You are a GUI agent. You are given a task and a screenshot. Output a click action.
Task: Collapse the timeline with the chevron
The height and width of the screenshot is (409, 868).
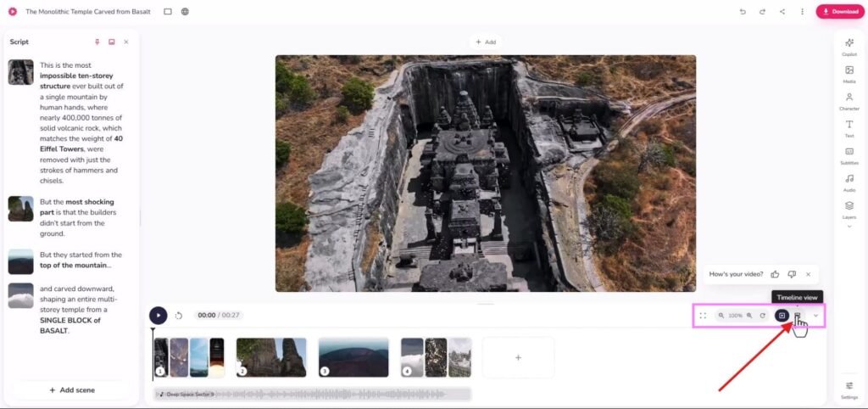(815, 316)
